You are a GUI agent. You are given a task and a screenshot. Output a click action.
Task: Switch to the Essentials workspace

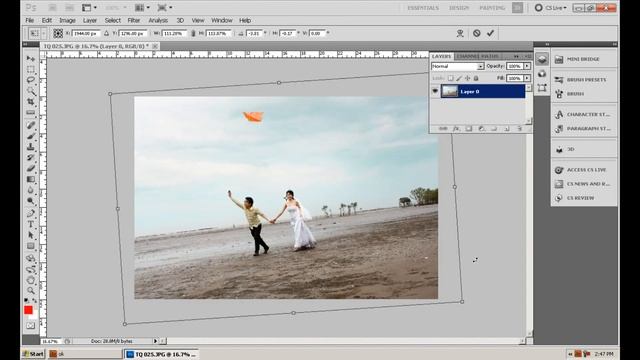click(x=423, y=8)
